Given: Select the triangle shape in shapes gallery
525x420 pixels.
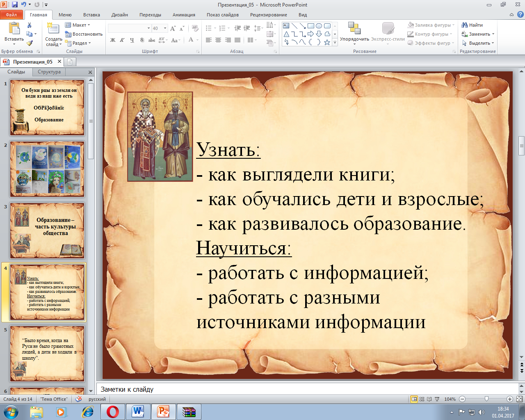Looking at the screenshot, I should click(286, 34).
